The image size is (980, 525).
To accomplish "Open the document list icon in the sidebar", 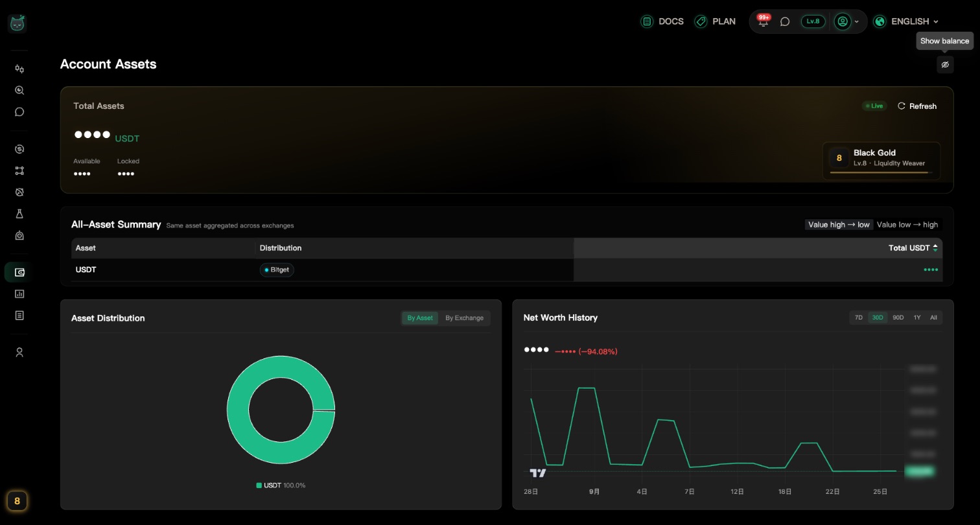I will click(19, 315).
